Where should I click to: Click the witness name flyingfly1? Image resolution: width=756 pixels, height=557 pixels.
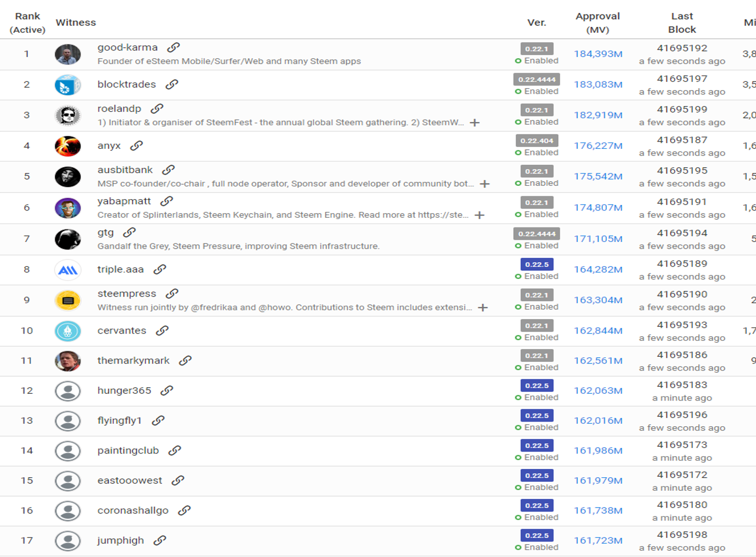pos(119,421)
